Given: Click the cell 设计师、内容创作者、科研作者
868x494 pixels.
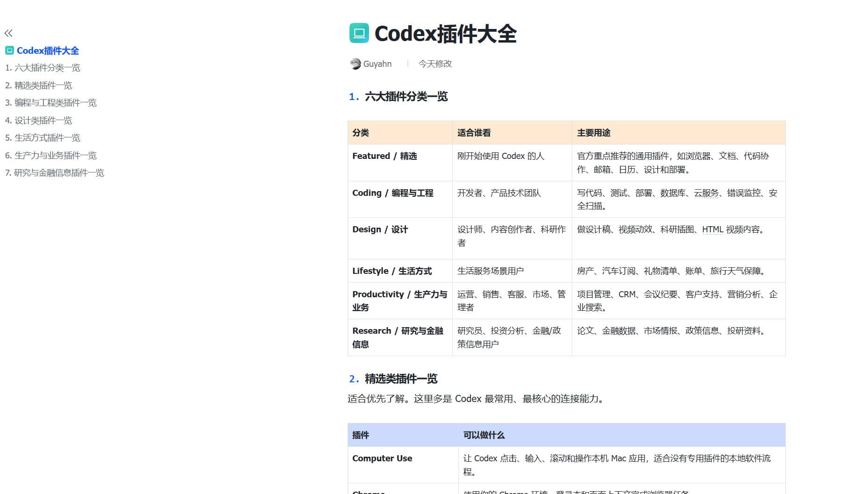Looking at the screenshot, I should pos(512,238).
